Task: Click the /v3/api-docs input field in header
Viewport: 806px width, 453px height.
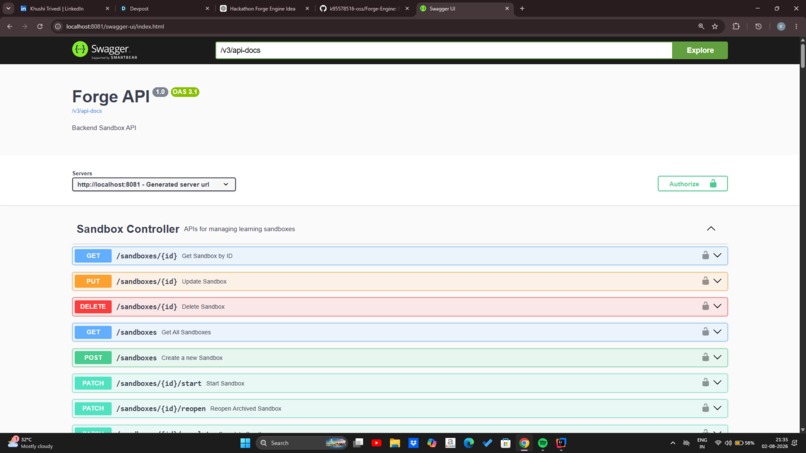Action: click(444, 50)
